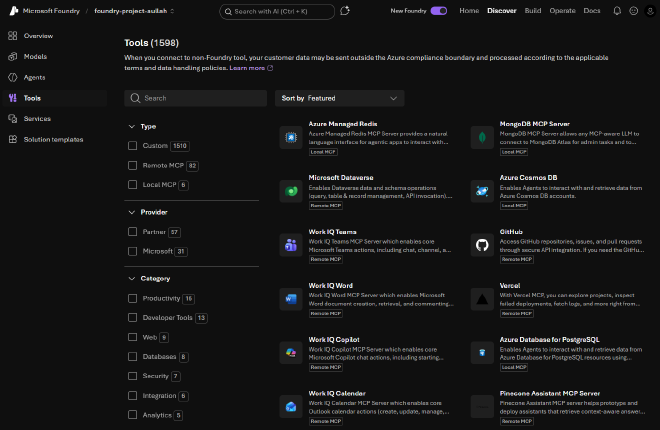Screen dimensions: 660x430
Task: Click the Pinecone Assistant MCP Server icon
Action: [482, 406]
